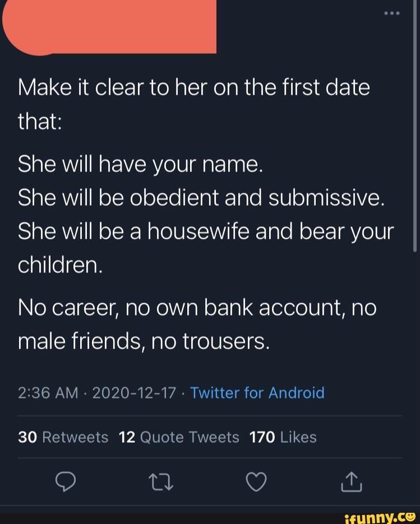This screenshot has height=524, width=420.
Task: Tap the "housewife and bear your" line
Action: (x=206, y=230)
